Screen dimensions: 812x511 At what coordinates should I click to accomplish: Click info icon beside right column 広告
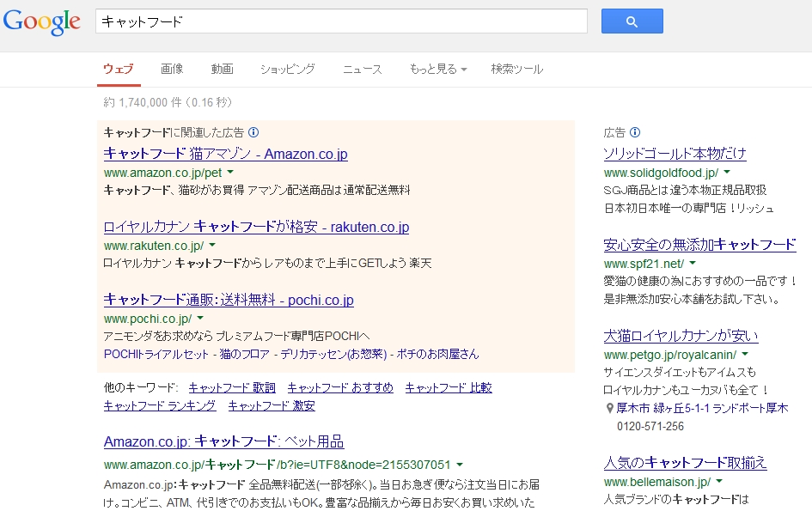click(635, 132)
